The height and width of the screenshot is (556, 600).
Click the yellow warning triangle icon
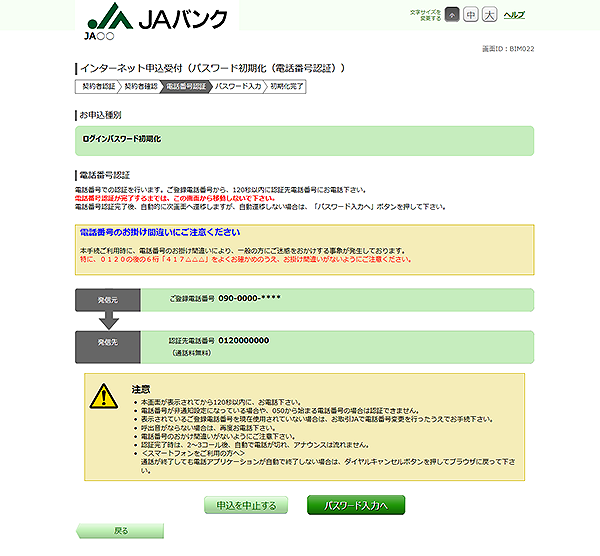104,396
